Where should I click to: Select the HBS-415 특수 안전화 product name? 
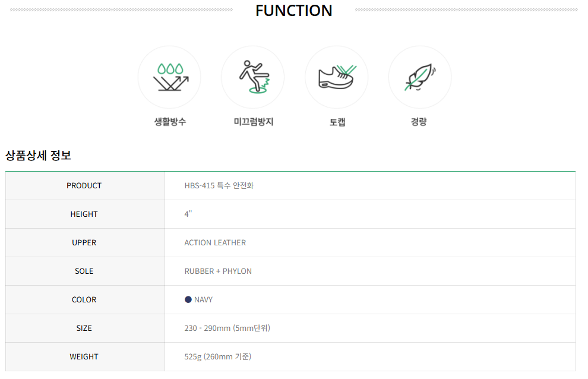[219, 185]
